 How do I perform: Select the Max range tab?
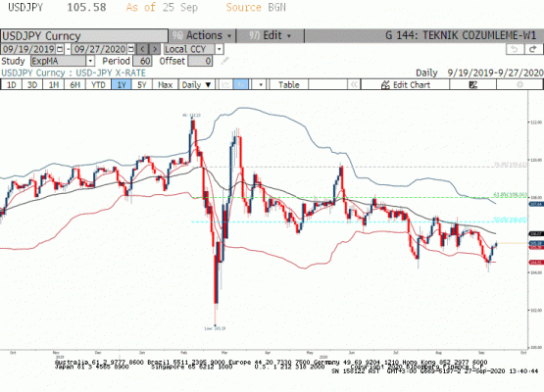click(165, 84)
